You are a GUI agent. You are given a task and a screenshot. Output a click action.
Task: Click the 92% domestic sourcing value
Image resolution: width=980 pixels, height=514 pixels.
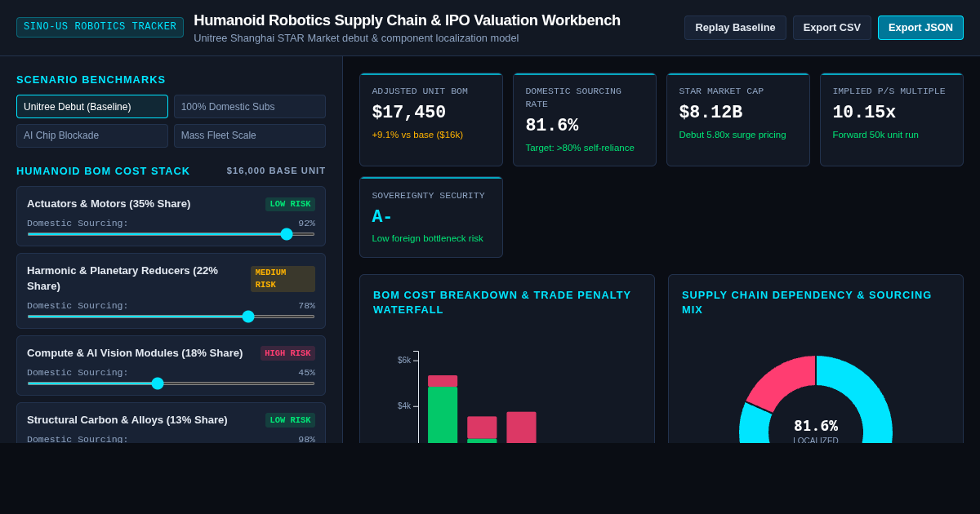coord(306,224)
